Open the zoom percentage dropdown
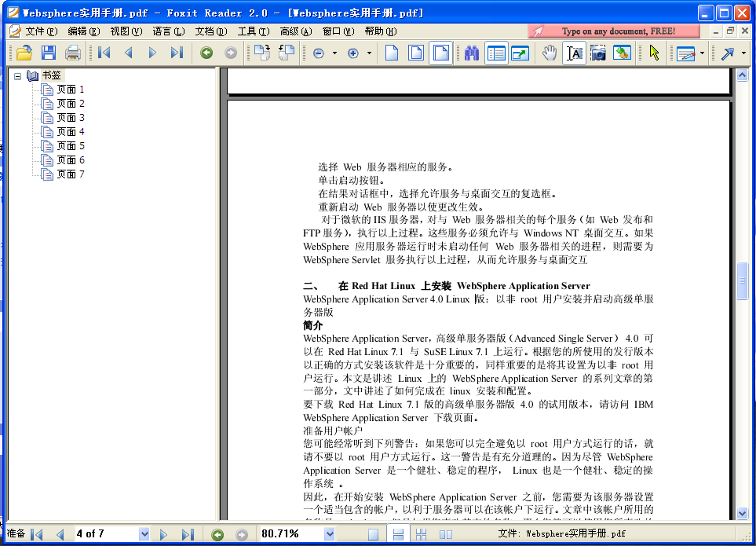Screen dimensions: 756x546 329,534
